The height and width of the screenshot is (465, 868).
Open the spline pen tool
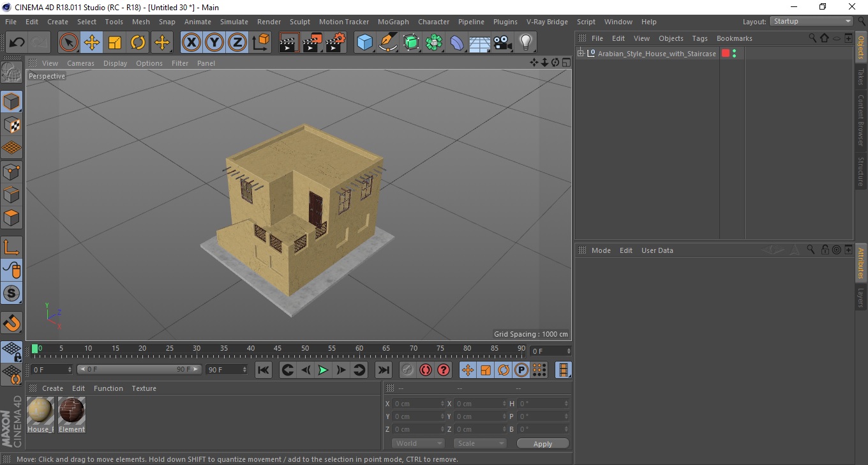pos(388,43)
